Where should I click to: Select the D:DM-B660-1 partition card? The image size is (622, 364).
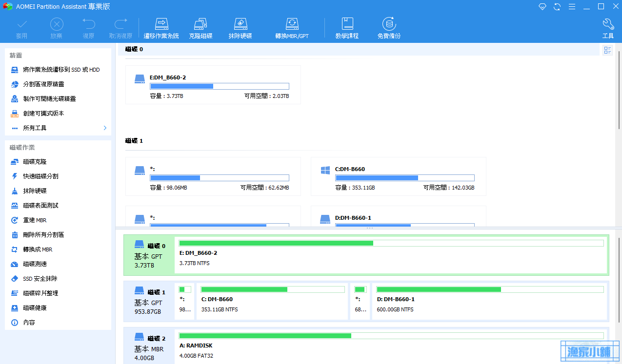click(x=399, y=216)
